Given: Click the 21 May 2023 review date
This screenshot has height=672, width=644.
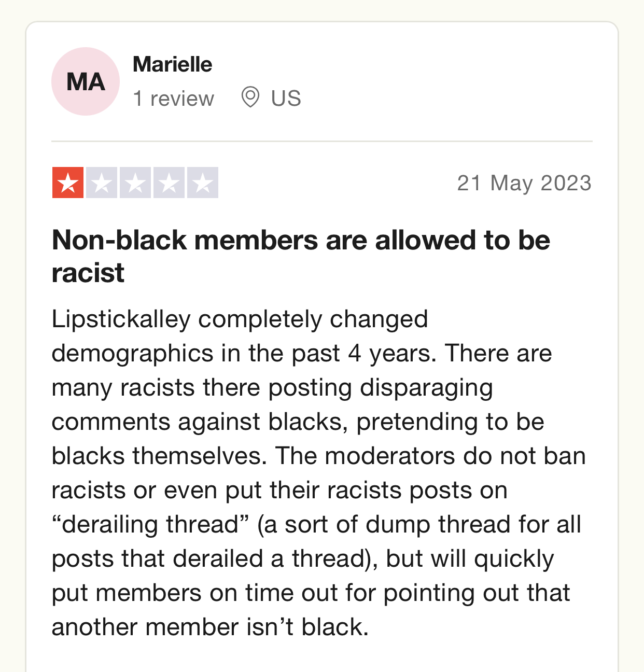Looking at the screenshot, I should pos(524,183).
